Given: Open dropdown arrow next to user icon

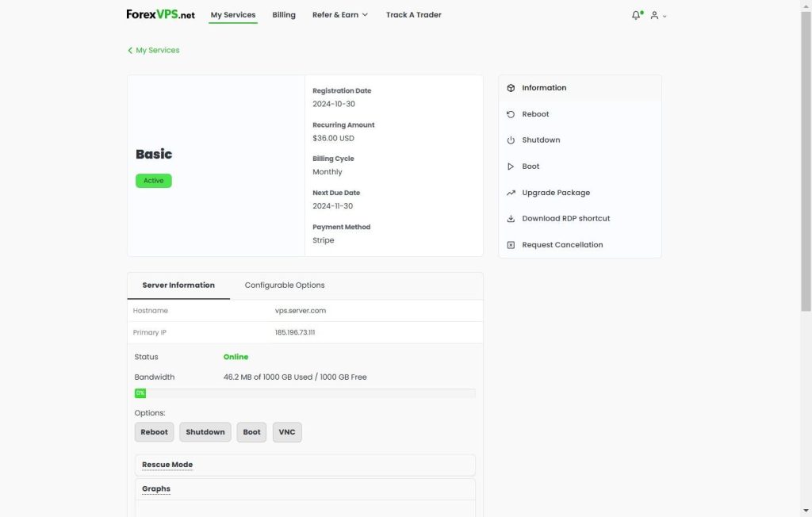Looking at the screenshot, I should (x=665, y=17).
